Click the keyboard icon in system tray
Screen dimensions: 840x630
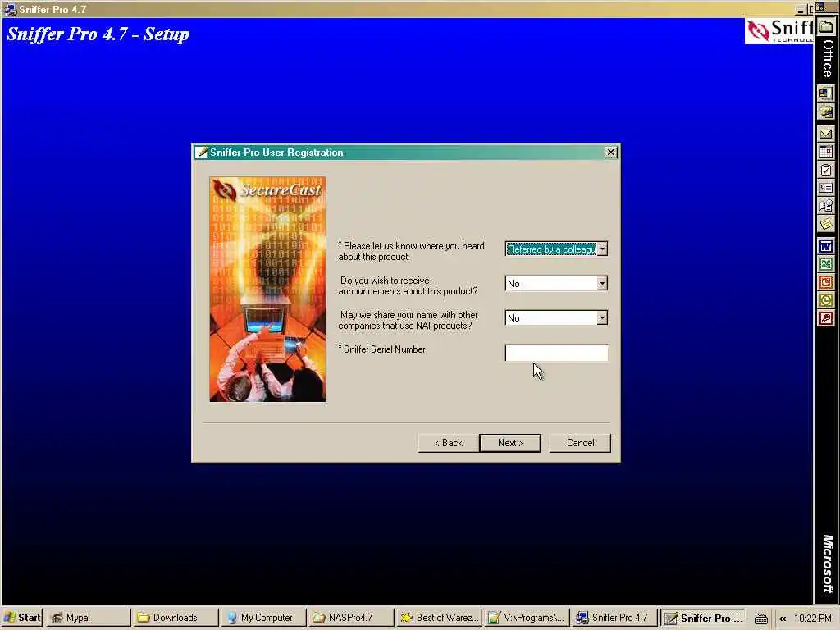click(760, 619)
